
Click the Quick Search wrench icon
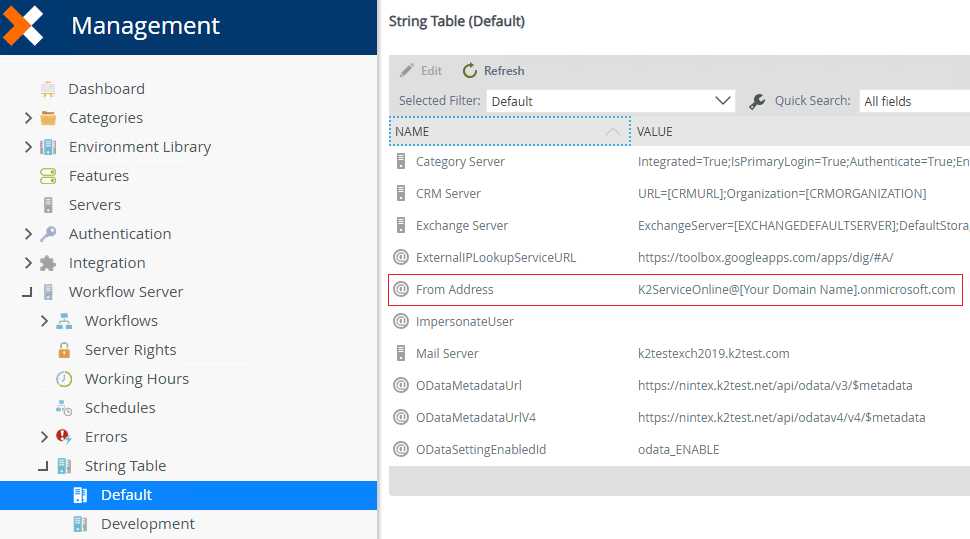tap(757, 101)
